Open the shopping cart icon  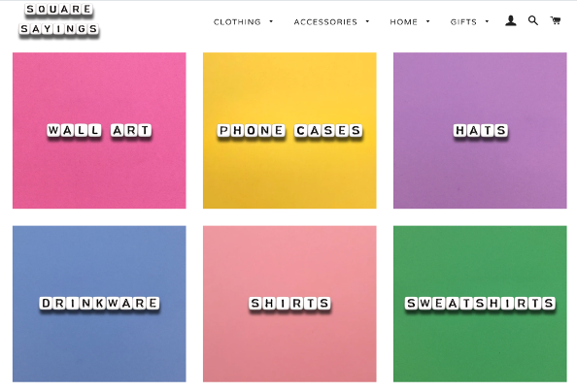[x=556, y=20]
